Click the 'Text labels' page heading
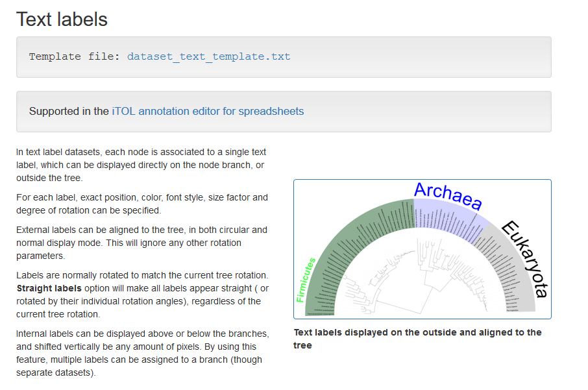 [x=62, y=19]
